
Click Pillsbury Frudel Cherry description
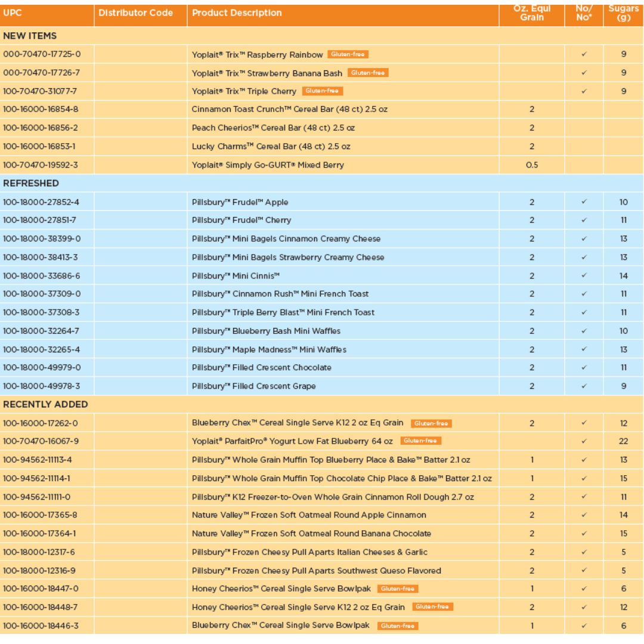click(x=241, y=220)
